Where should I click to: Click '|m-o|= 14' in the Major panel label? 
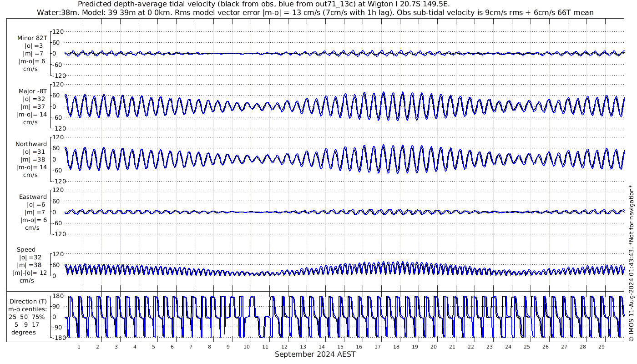click(x=32, y=115)
